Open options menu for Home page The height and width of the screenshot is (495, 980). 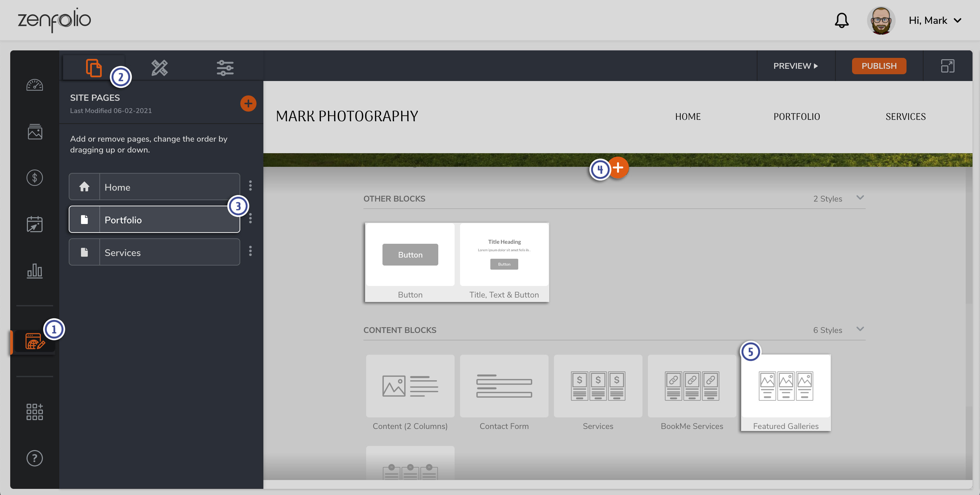(250, 186)
